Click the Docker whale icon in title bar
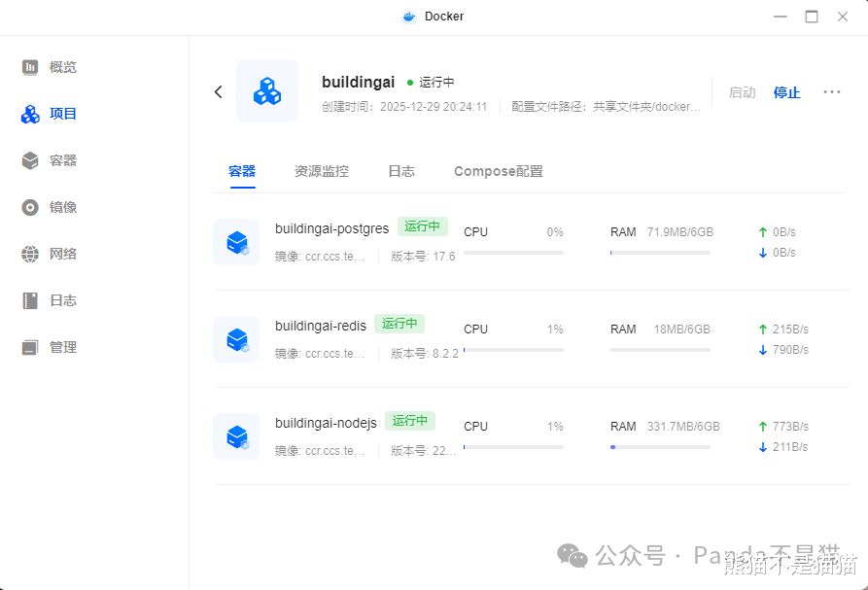Image resolution: width=868 pixels, height=590 pixels. [x=409, y=17]
